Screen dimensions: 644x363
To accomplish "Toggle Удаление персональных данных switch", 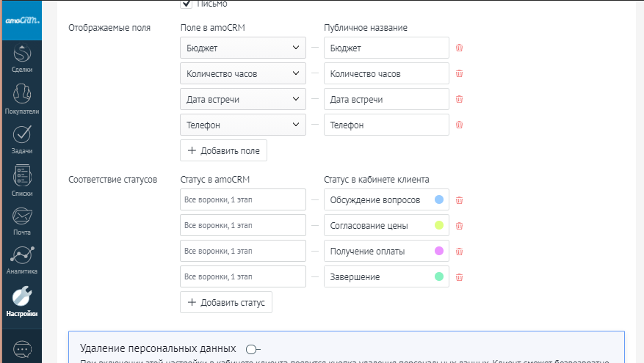I will click(x=253, y=349).
